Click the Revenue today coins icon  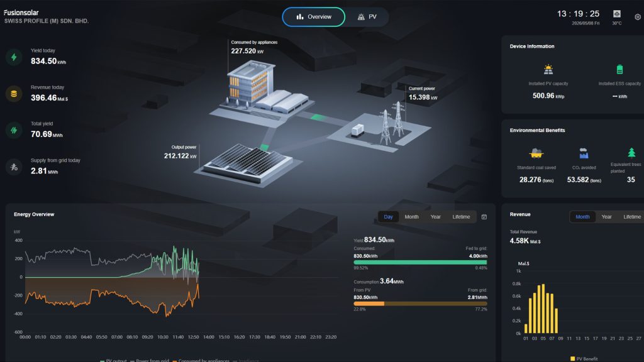click(x=14, y=94)
